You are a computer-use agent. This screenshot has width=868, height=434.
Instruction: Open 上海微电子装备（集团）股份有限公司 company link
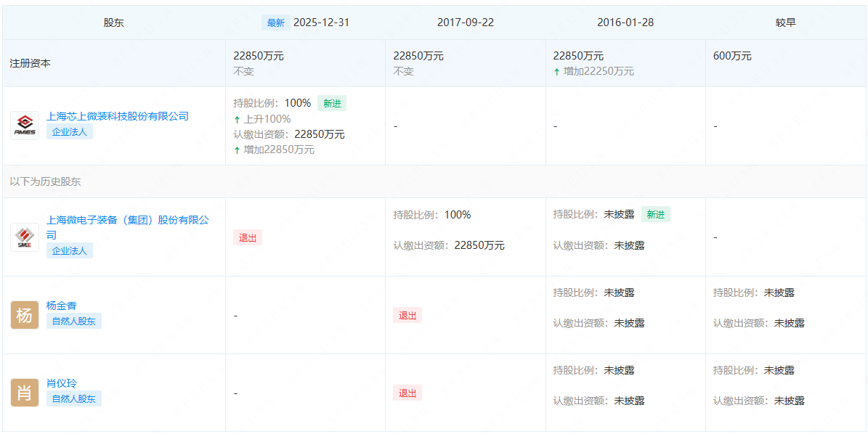pyautogui.click(x=128, y=227)
